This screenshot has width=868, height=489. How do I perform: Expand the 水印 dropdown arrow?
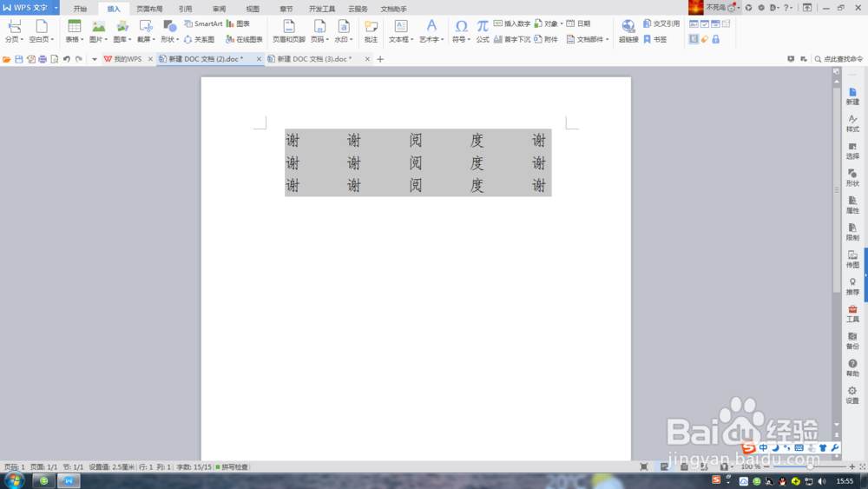[x=351, y=40]
